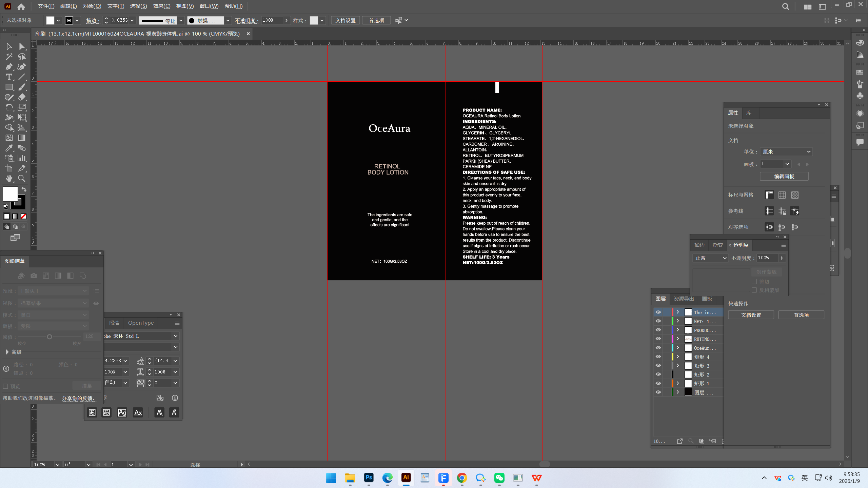Open the Windows Start menu
The width and height of the screenshot is (868, 488).
coord(331,478)
